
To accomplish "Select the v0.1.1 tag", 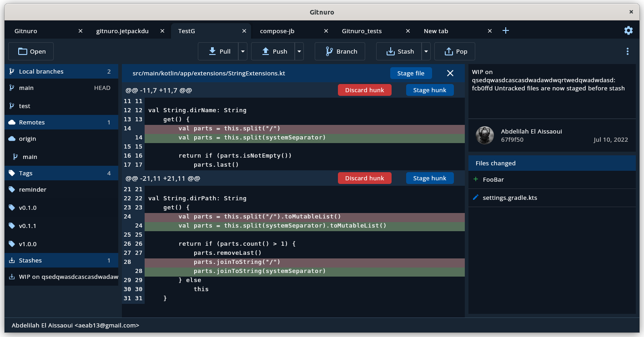I will 61,226.
